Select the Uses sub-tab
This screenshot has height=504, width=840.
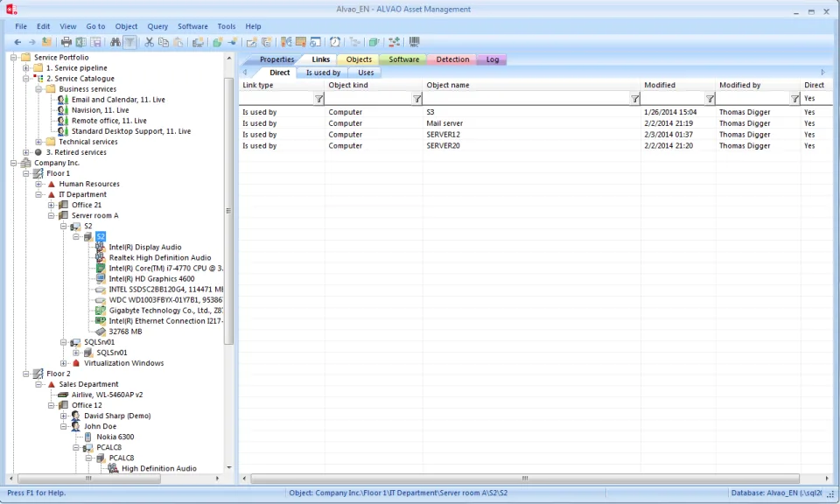click(x=366, y=73)
